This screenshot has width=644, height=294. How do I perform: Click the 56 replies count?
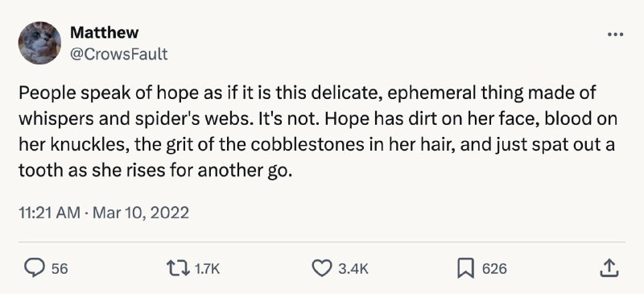point(60,269)
